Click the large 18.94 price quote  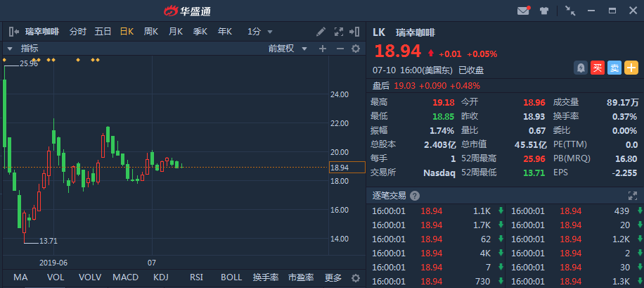(397, 51)
